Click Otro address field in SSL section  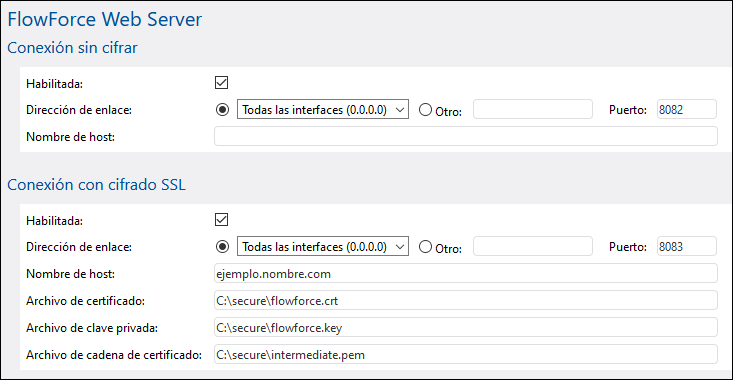pyautogui.click(x=532, y=246)
